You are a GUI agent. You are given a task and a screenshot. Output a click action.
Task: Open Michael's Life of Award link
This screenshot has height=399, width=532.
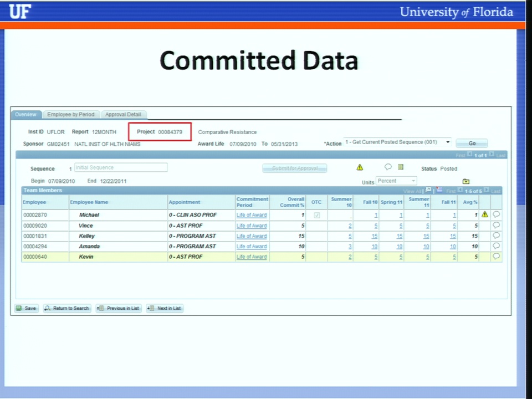pos(252,215)
